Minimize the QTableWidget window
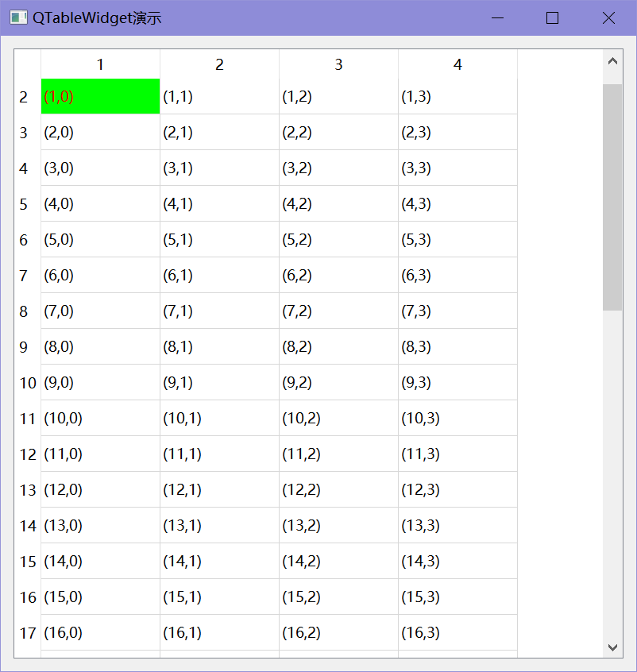This screenshot has height=672, width=637. pyautogui.click(x=497, y=17)
